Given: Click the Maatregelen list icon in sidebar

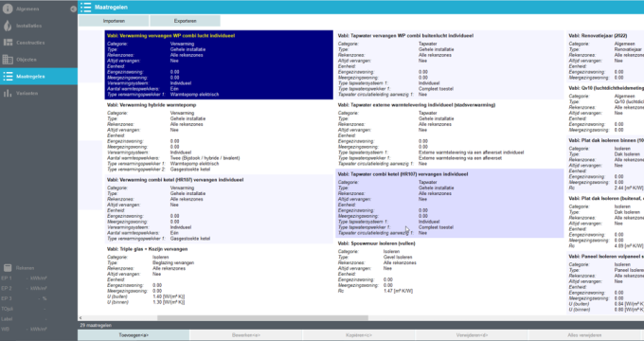Looking at the screenshot, I should point(8,77).
